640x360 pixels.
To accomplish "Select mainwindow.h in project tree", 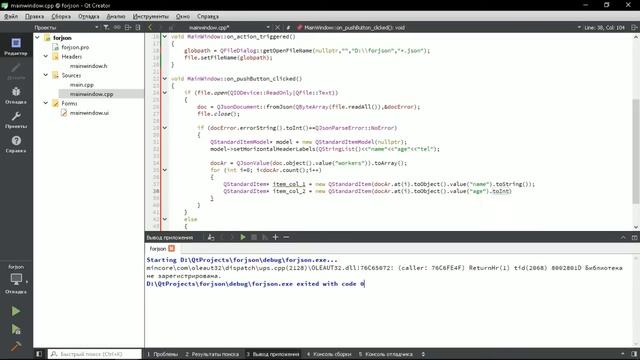I will click(x=89, y=66).
